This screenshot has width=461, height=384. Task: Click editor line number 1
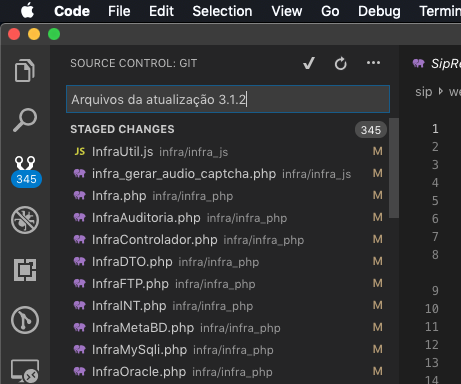click(x=435, y=129)
